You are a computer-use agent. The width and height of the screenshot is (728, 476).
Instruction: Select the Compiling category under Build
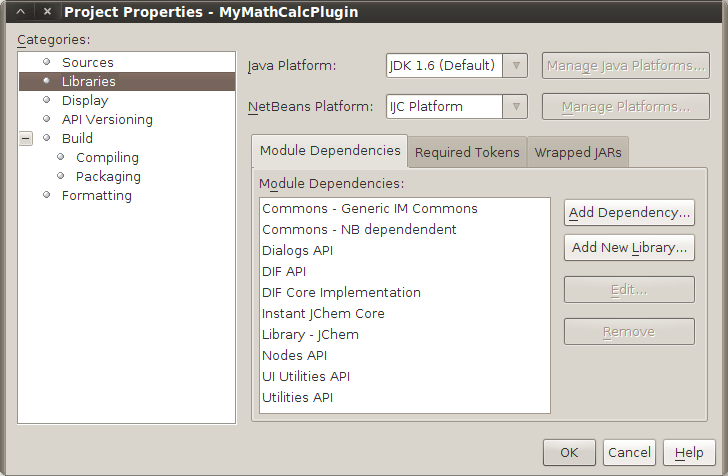pos(107,158)
